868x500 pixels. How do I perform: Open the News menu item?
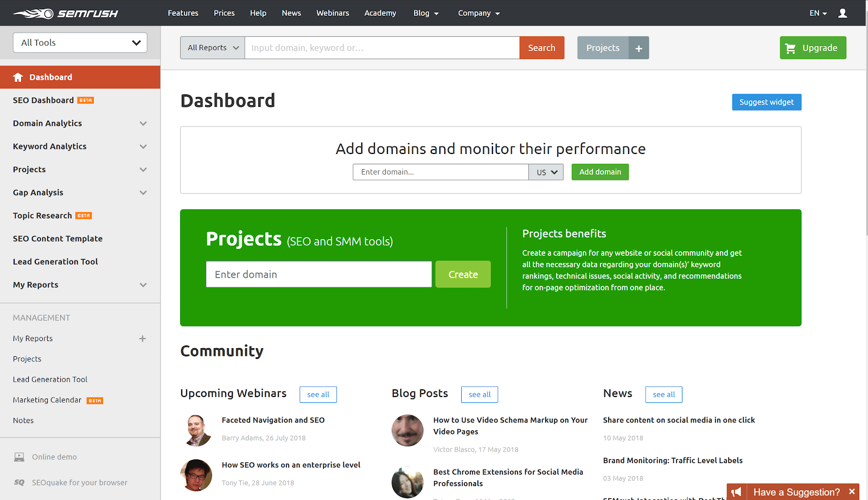click(291, 13)
